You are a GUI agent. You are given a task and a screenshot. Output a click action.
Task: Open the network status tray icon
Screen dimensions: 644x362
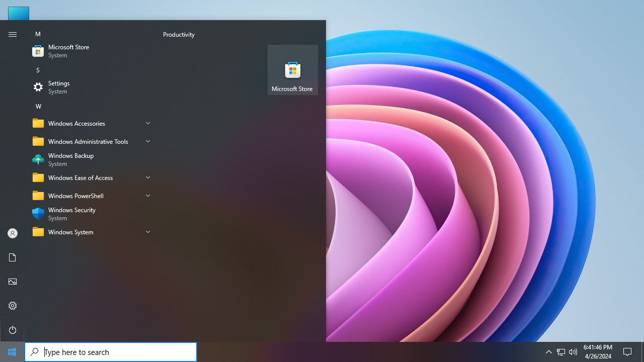[x=561, y=352]
